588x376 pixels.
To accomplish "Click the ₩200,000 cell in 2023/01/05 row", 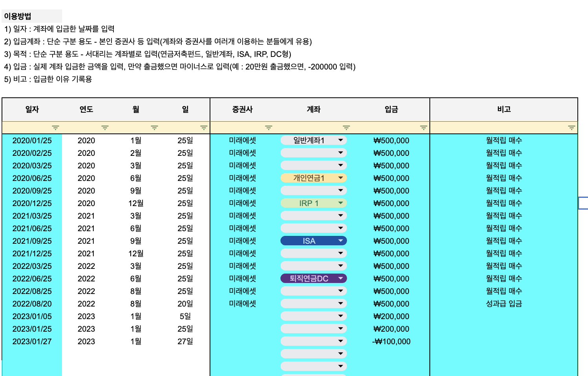I will [x=391, y=316].
